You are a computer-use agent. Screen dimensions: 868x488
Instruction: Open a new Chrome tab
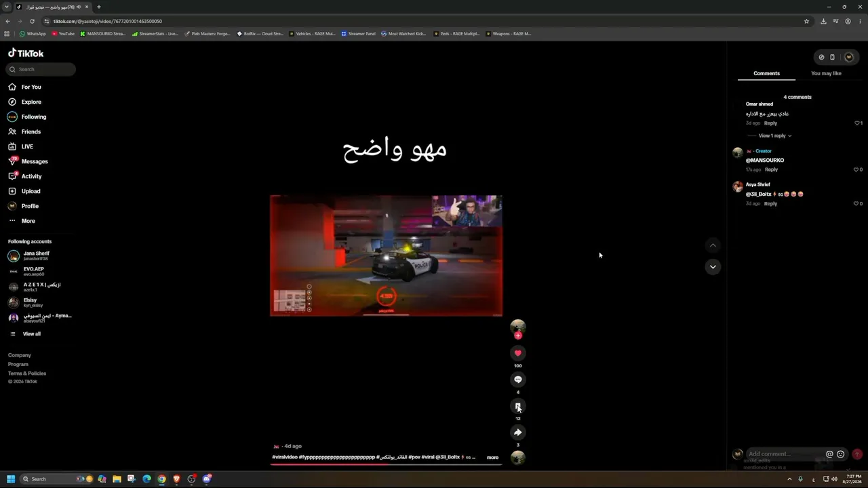(x=98, y=7)
